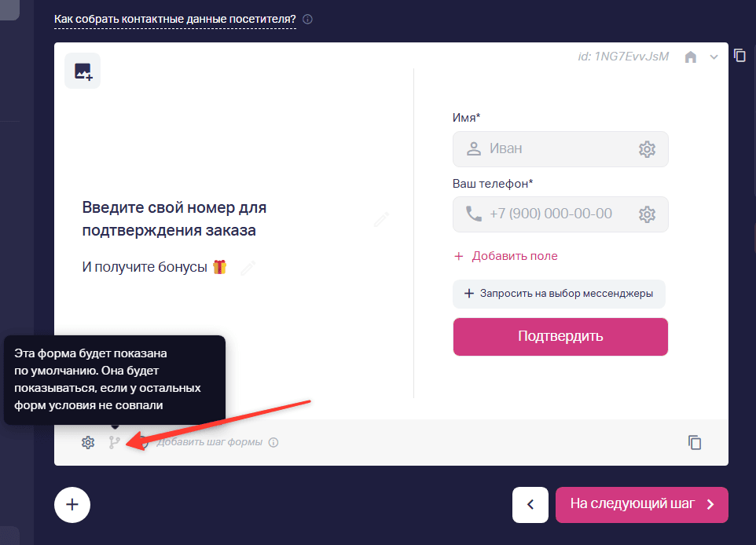Screen dimensions: 756x545
Task: Open settings gear for the Имя field
Action: coord(647,149)
